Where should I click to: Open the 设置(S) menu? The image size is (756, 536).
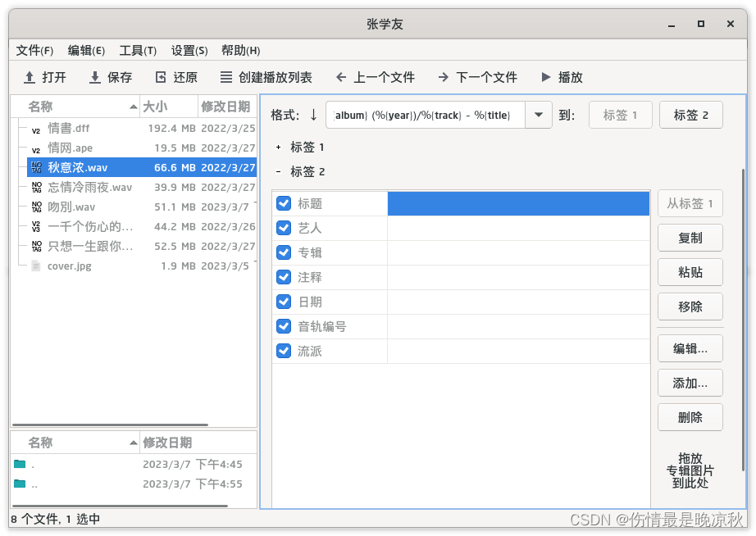tap(189, 51)
